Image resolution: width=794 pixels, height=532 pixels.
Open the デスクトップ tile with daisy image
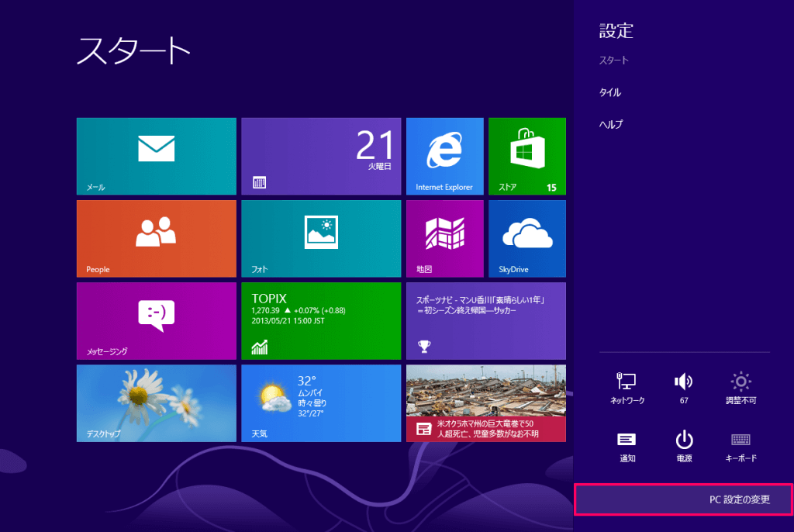point(155,402)
